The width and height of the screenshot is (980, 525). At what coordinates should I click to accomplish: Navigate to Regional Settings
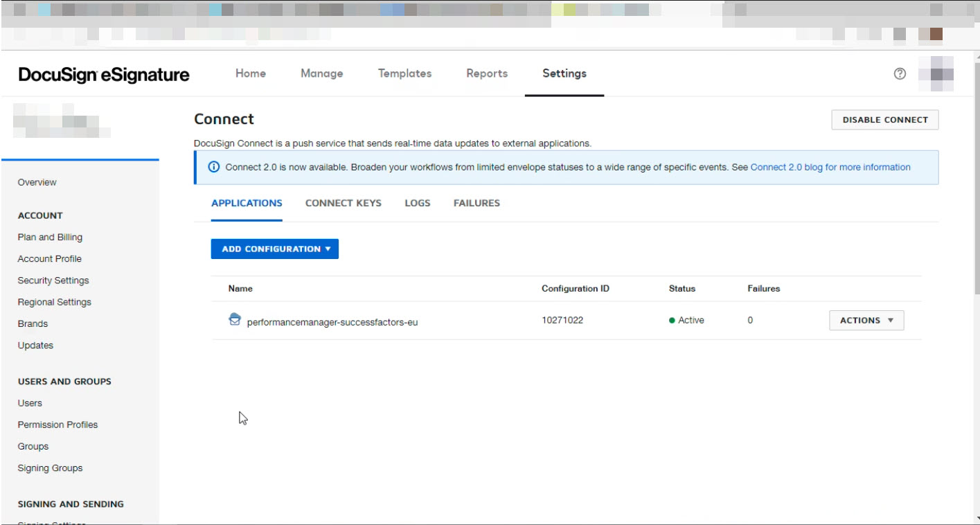coord(55,302)
